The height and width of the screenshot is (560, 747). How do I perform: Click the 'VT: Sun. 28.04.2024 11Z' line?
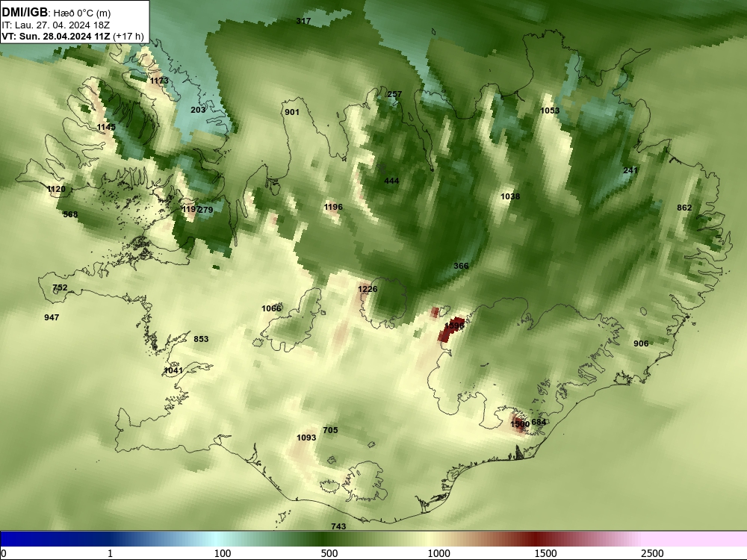[56, 36]
